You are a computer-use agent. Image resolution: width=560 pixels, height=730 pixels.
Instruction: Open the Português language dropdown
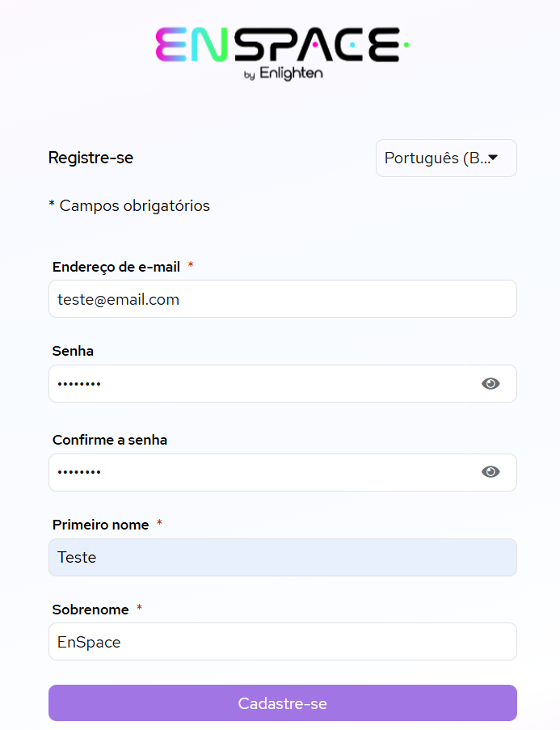pos(446,158)
